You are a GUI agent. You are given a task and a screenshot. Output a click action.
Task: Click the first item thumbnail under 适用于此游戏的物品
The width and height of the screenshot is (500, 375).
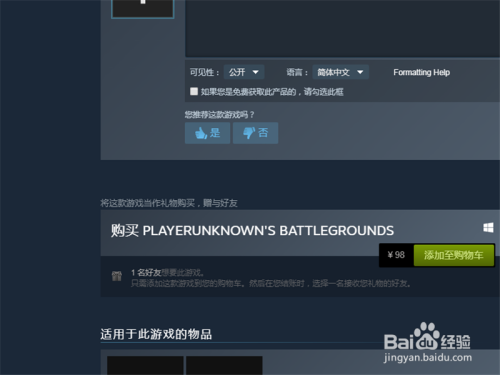(x=145, y=365)
